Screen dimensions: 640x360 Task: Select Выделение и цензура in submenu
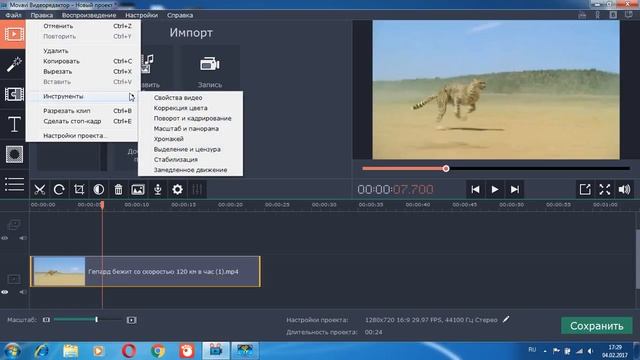click(x=191, y=149)
